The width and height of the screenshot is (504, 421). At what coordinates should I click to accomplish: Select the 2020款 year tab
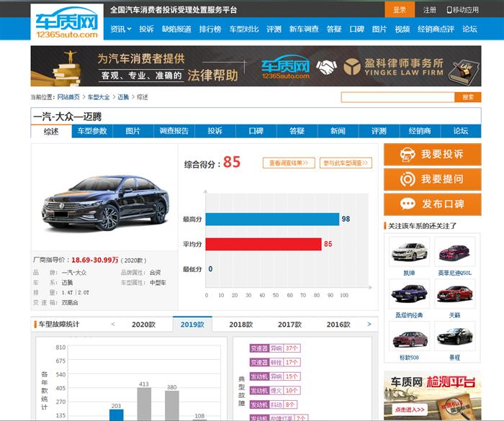tap(144, 325)
